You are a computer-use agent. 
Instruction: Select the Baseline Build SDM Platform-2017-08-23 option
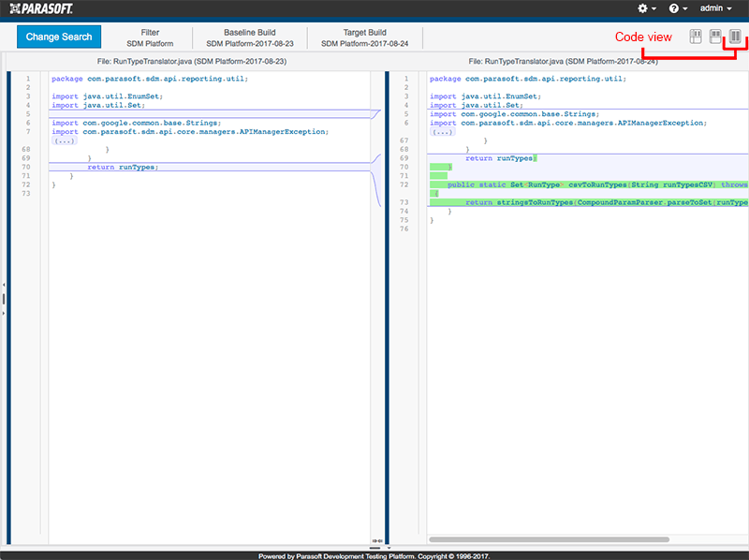pos(250,37)
